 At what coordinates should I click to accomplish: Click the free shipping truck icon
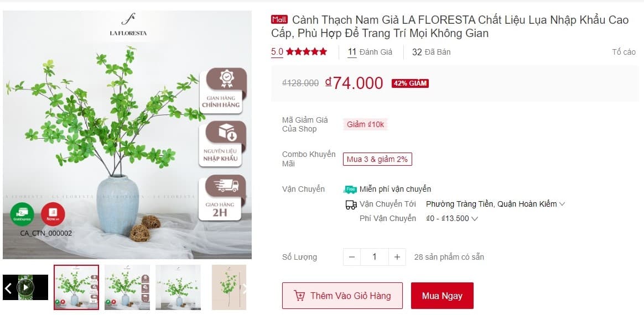pyautogui.click(x=350, y=189)
